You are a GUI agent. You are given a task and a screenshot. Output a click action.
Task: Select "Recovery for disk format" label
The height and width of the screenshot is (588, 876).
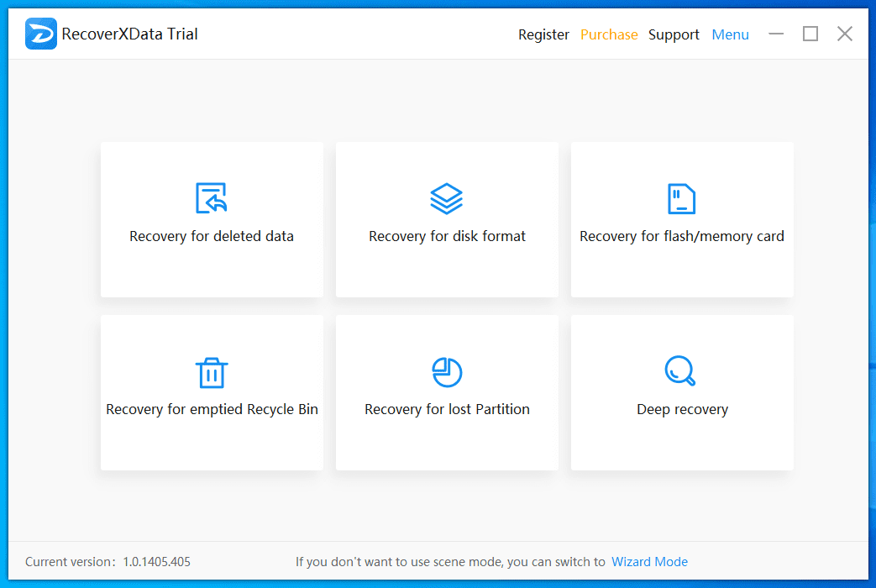pos(447,236)
